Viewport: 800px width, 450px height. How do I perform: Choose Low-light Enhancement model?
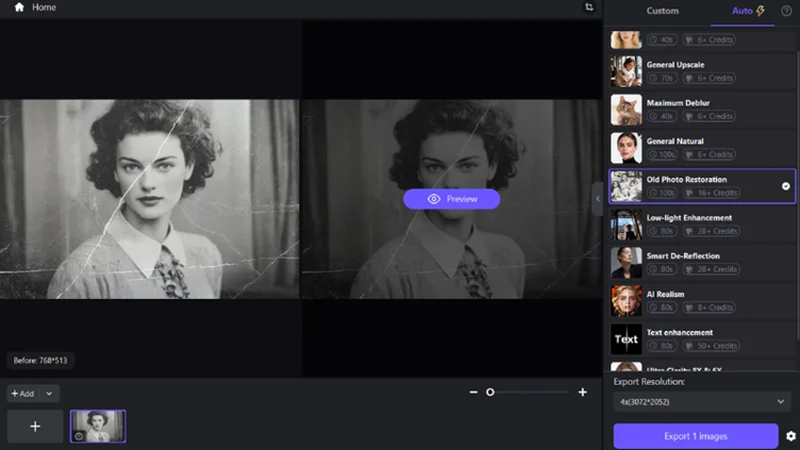(x=702, y=224)
